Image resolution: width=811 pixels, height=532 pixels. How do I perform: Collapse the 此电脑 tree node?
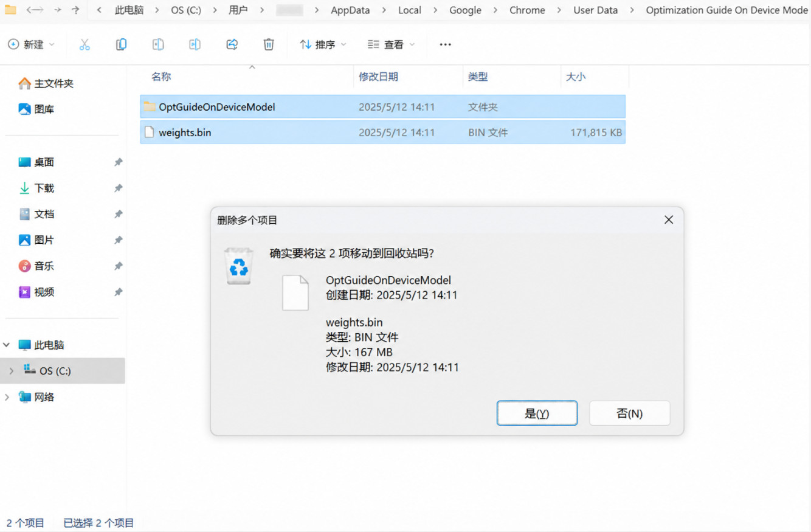click(7, 345)
